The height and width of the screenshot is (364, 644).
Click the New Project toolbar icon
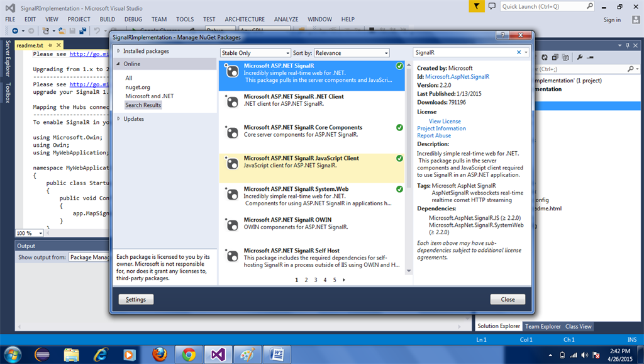click(45, 30)
